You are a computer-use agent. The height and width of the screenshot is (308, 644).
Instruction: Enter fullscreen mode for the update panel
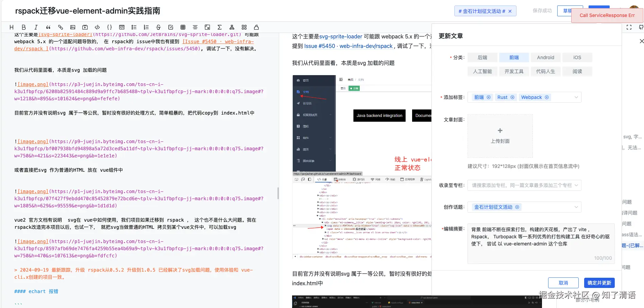tap(629, 27)
